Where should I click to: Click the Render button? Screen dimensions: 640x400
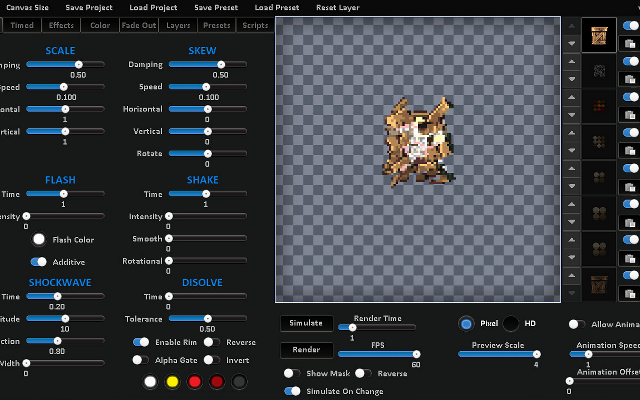click(x=306, y=349)
